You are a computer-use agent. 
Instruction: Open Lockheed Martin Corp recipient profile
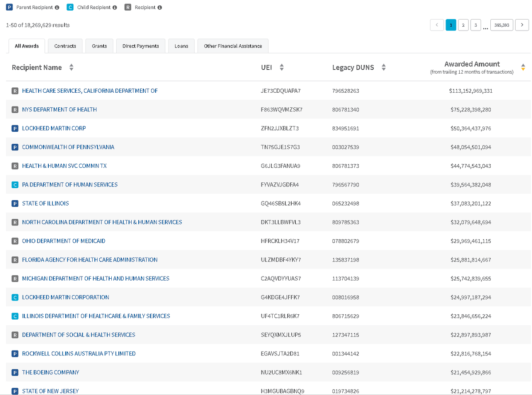click(x=54, y=128)
